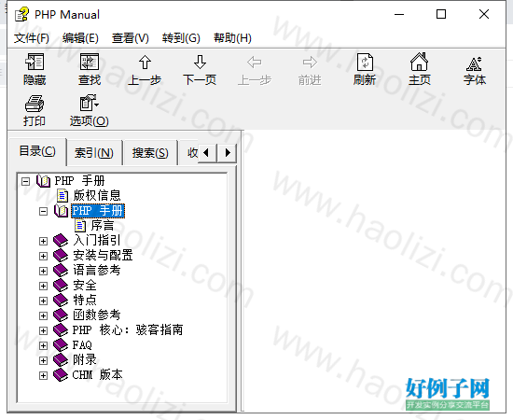Viewport: 513px width, 420px height.
Task: Click the right tab scroll arrow
Action: click(x=228, y=152)
